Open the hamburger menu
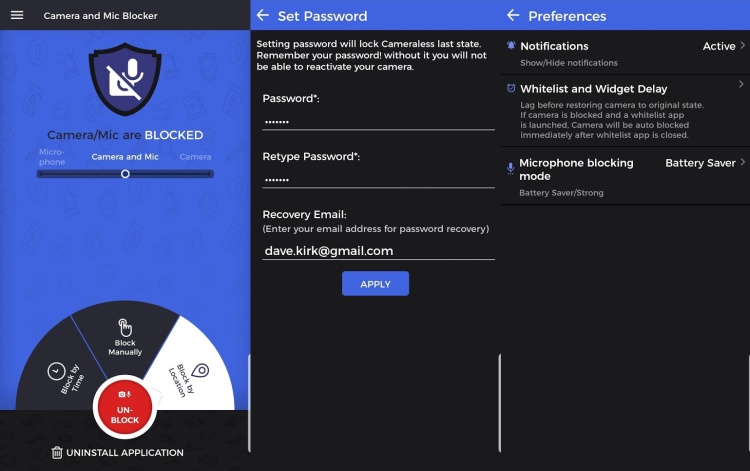Viewport: 750px width, 471px height. click(16, 15)
